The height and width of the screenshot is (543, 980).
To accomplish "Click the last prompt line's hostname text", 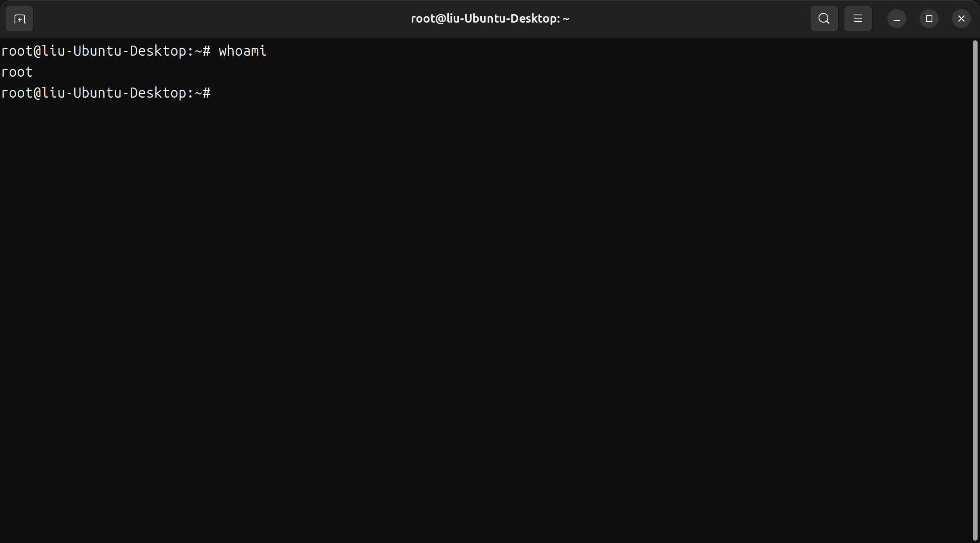I will click(x=114, y=93).
